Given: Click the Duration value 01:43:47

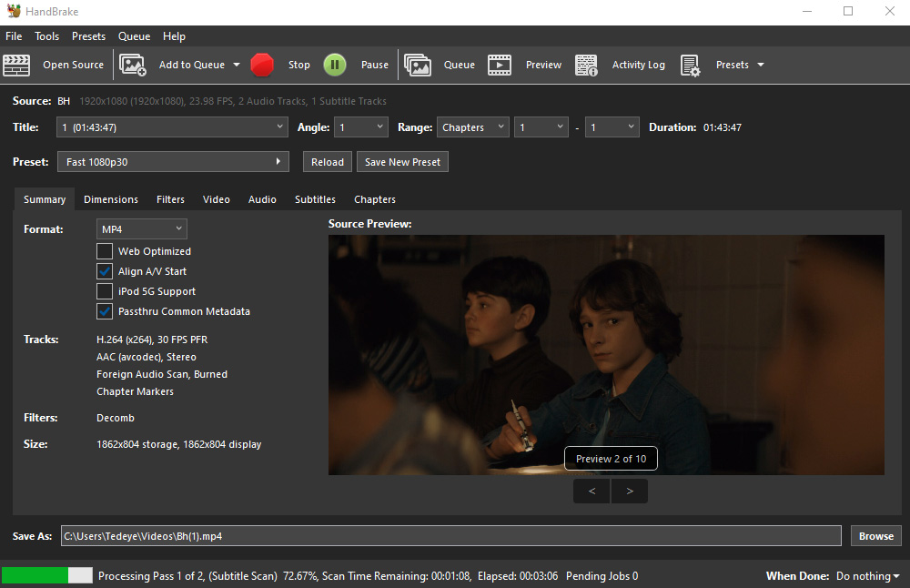Looking at the screenshot, I should tap(722, 127).
